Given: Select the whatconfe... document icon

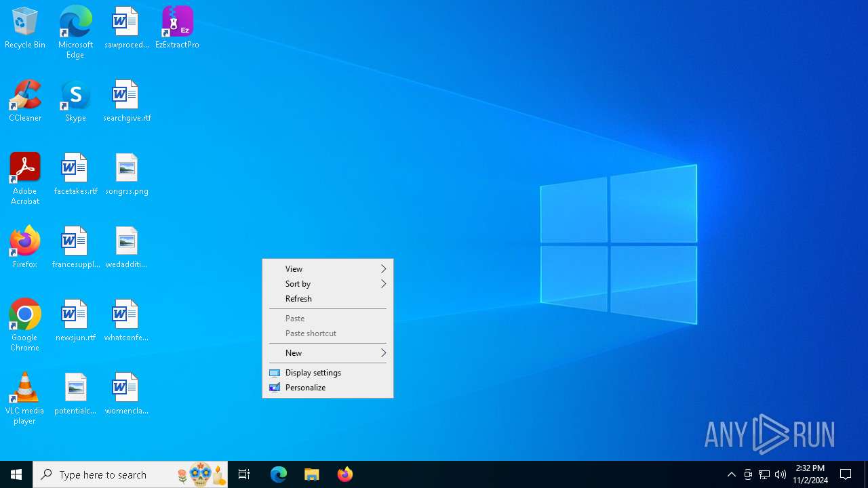Looking at the screenshot, I should click(127, 321).
